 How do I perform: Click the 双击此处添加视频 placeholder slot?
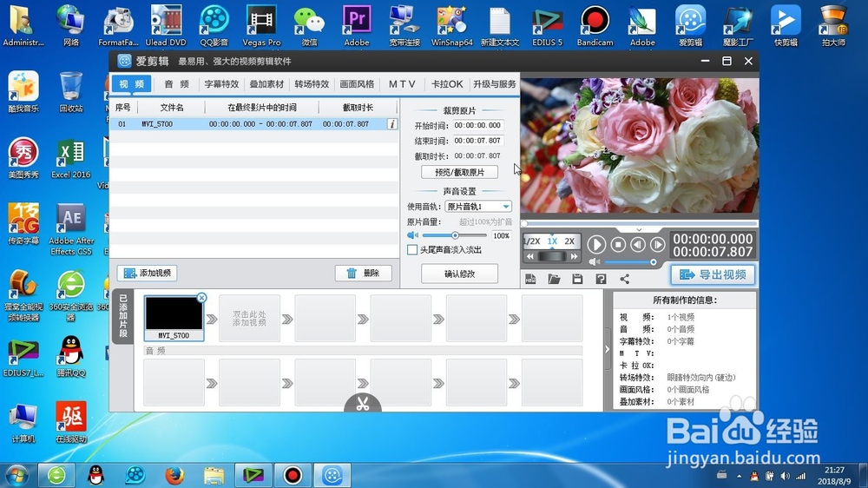pos(250,318)
